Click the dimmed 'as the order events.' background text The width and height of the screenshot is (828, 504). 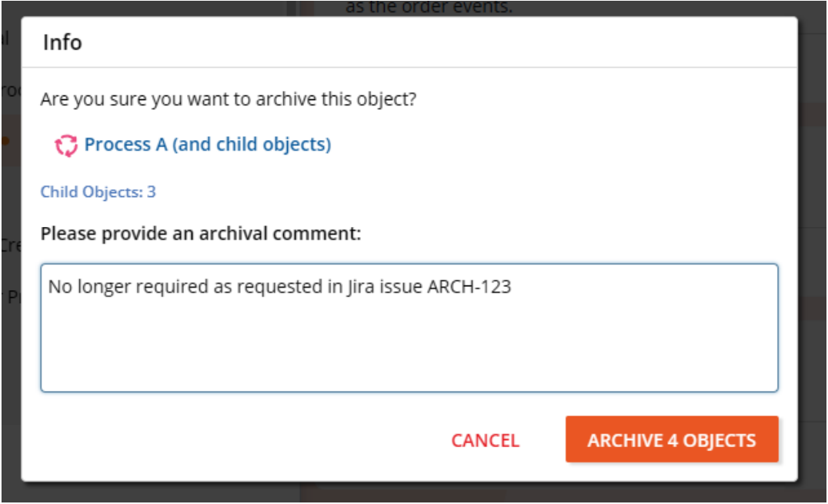point(429,8)
